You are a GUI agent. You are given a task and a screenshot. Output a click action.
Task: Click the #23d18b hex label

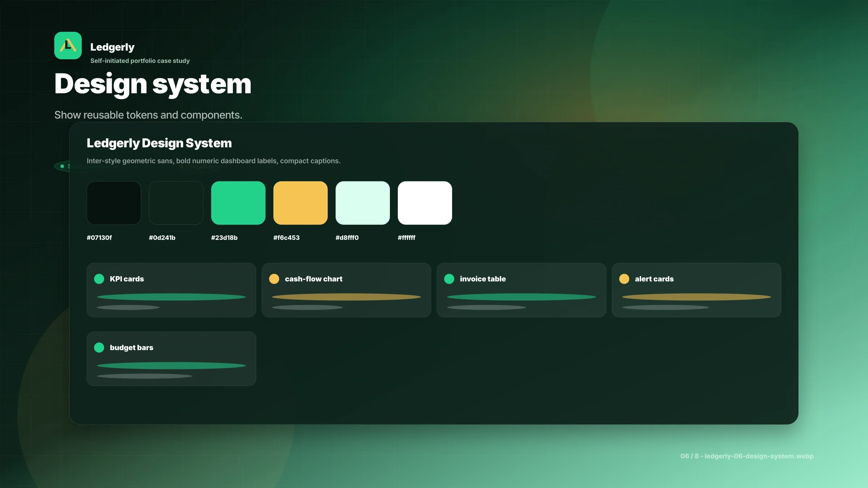tap(224, 237)
